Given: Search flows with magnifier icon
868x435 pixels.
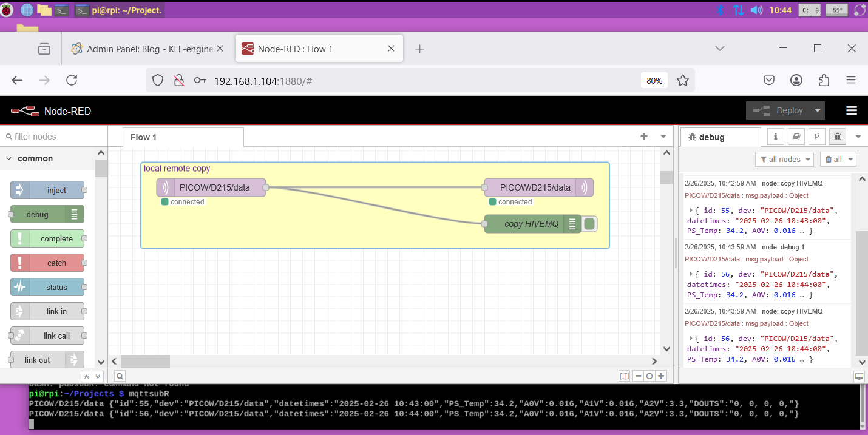Looking at the screenshot, I should point(120,376).
